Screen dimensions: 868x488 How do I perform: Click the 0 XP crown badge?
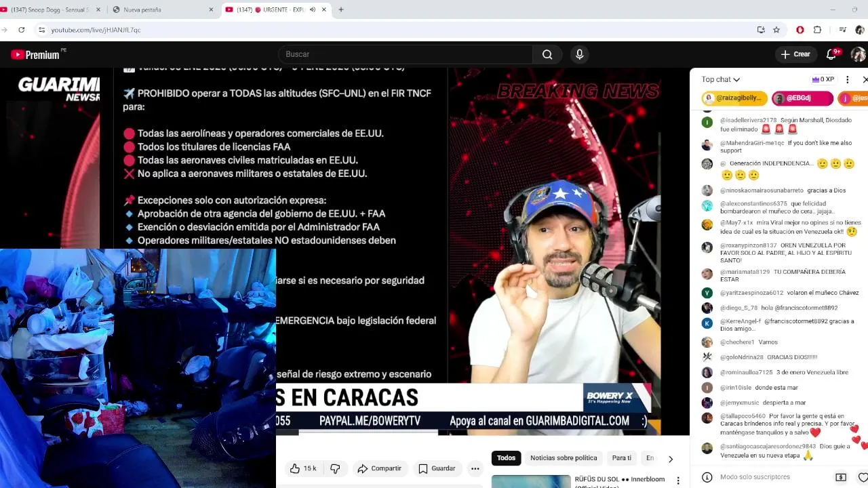click(823, 79)
